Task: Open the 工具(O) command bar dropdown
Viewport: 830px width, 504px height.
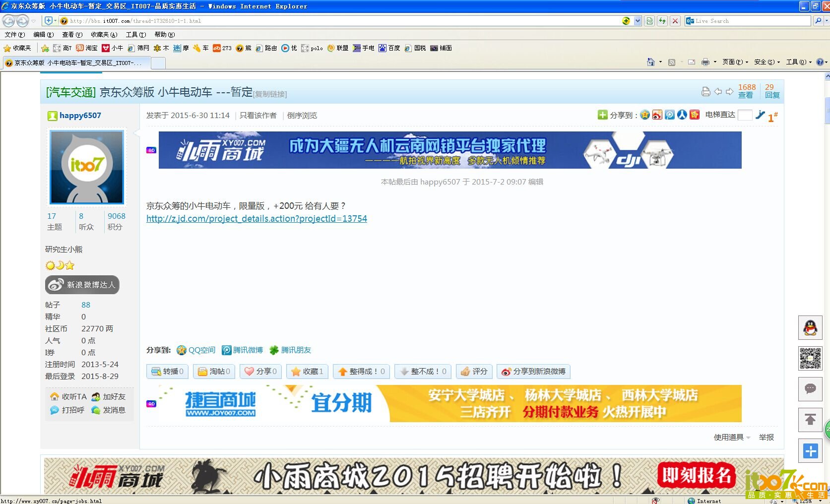Action: (799, 62)
